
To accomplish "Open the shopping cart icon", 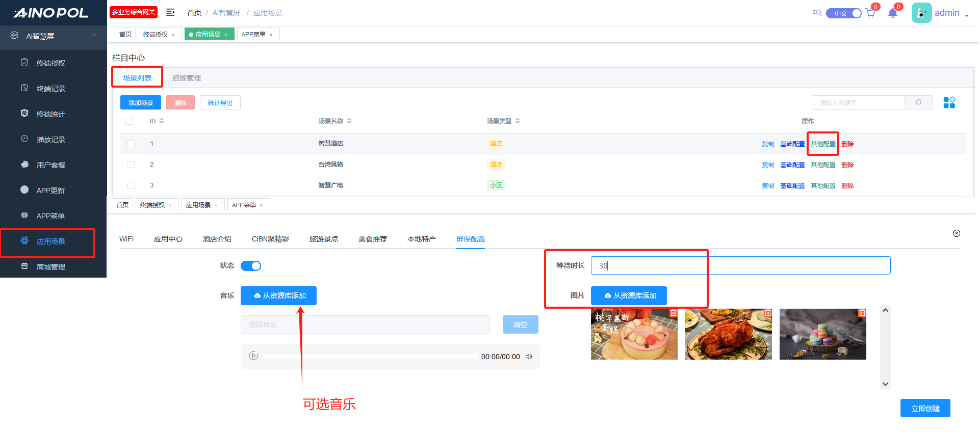I will (870, 13).
